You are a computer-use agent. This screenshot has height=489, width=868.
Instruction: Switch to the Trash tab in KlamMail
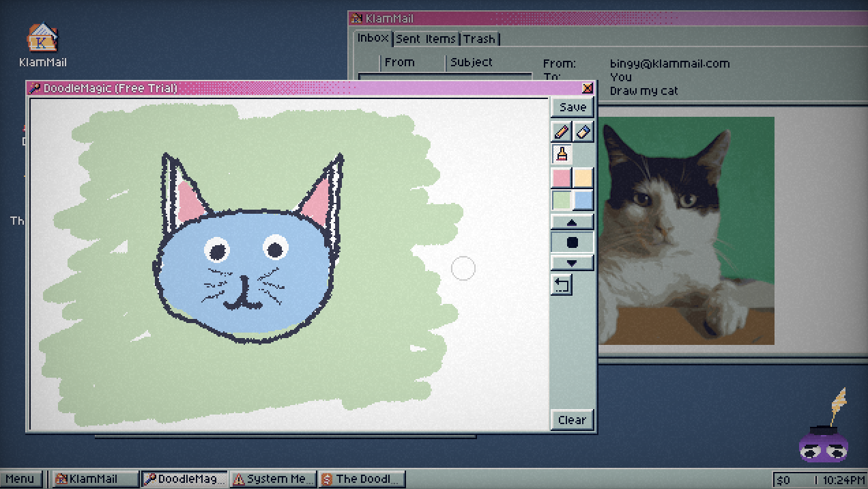[x=480, y=39]
